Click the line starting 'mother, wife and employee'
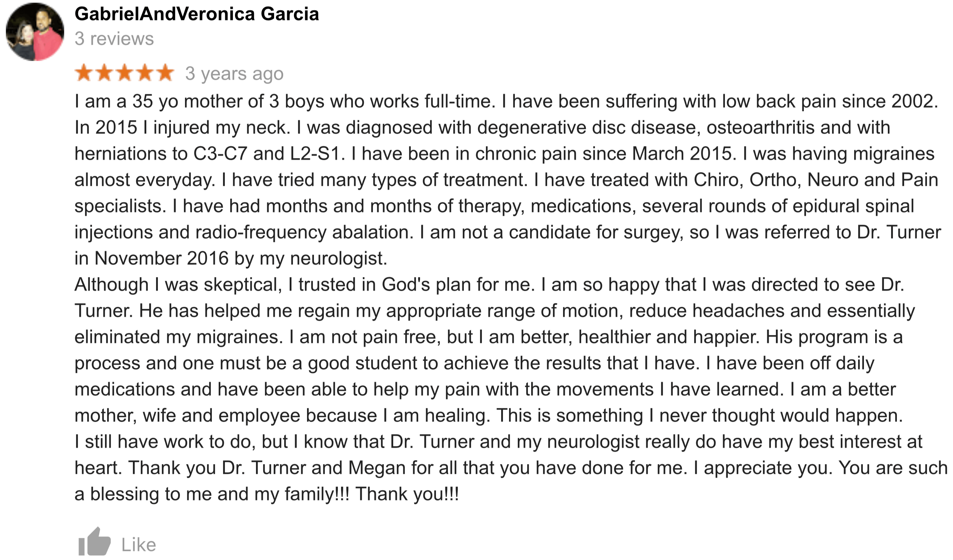Screen dimensions: 953x560 click(x=488, y=415)
